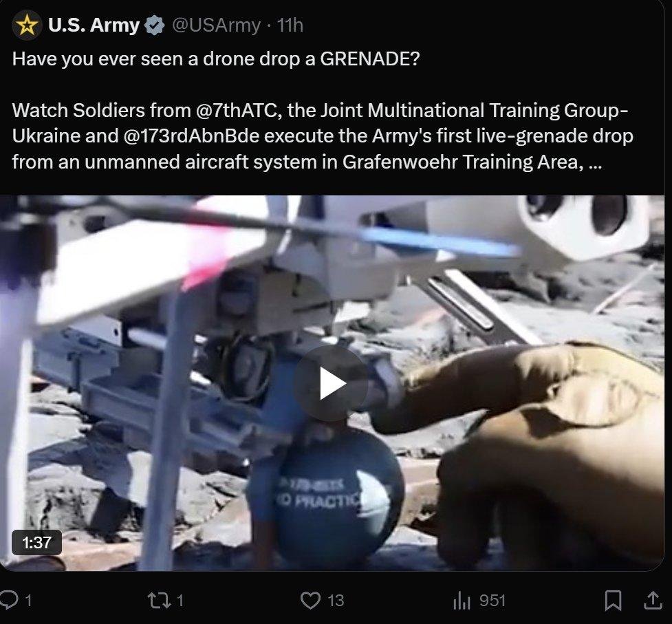This screenshot has height=624, width=672.
Task: Open the reply comment icon
Action: (x=8, y=599)
